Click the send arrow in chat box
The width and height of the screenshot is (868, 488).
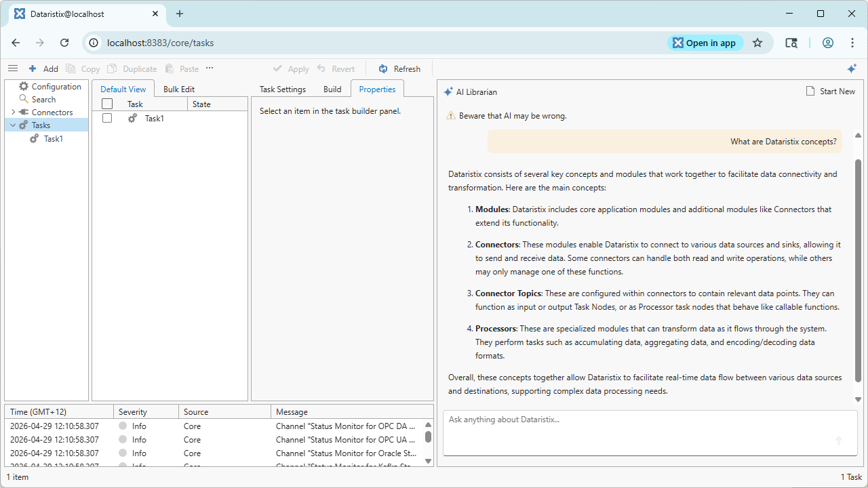point(839,441)
